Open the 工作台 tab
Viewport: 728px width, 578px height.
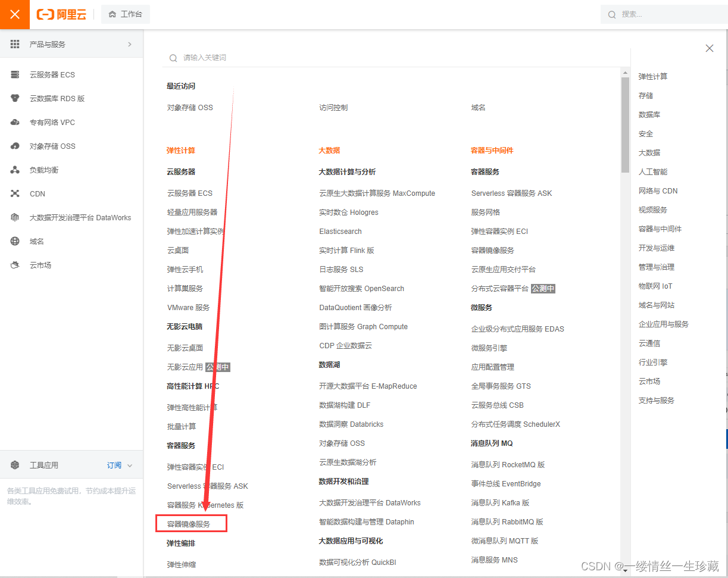pyautogui.click(x=126, y=14)
